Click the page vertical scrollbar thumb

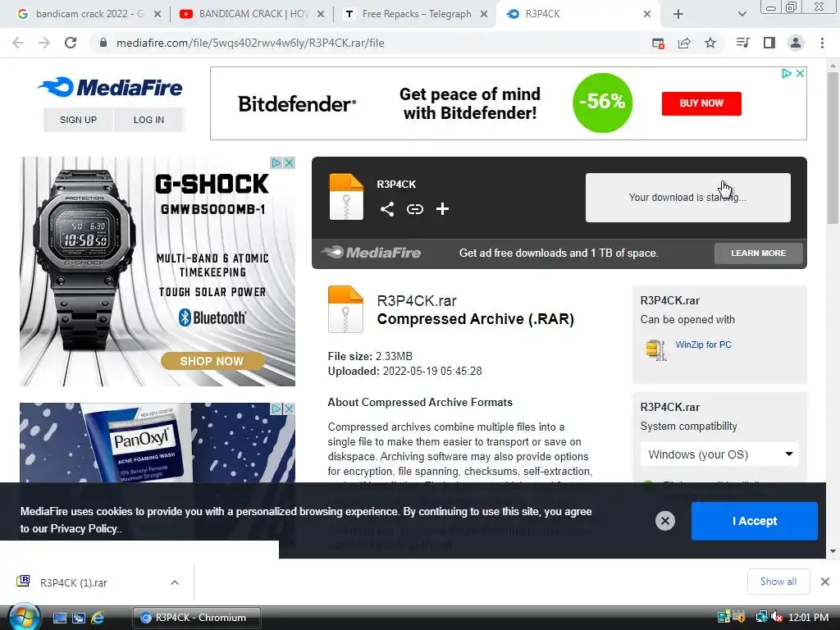(833, 148)
